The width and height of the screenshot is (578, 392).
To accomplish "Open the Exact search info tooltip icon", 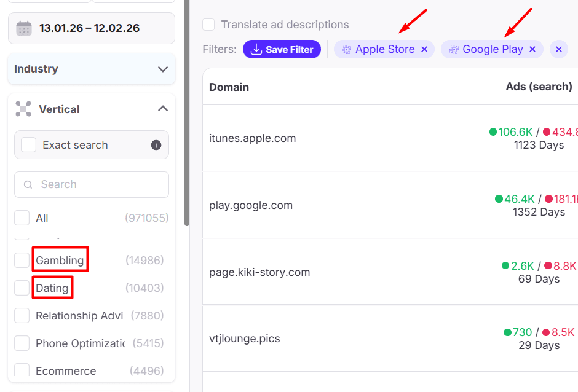I will (156, 145).
